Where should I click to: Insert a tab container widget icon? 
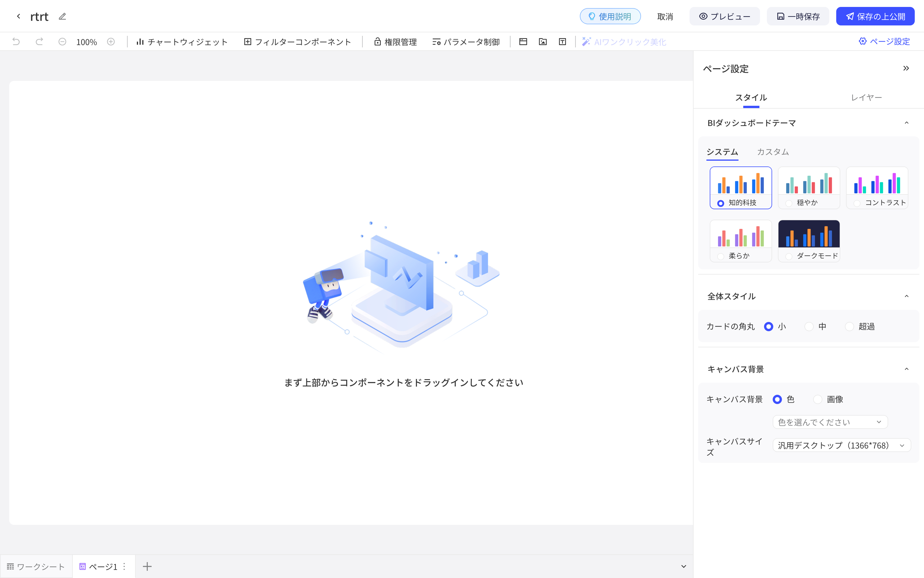[x=523, y=42]
